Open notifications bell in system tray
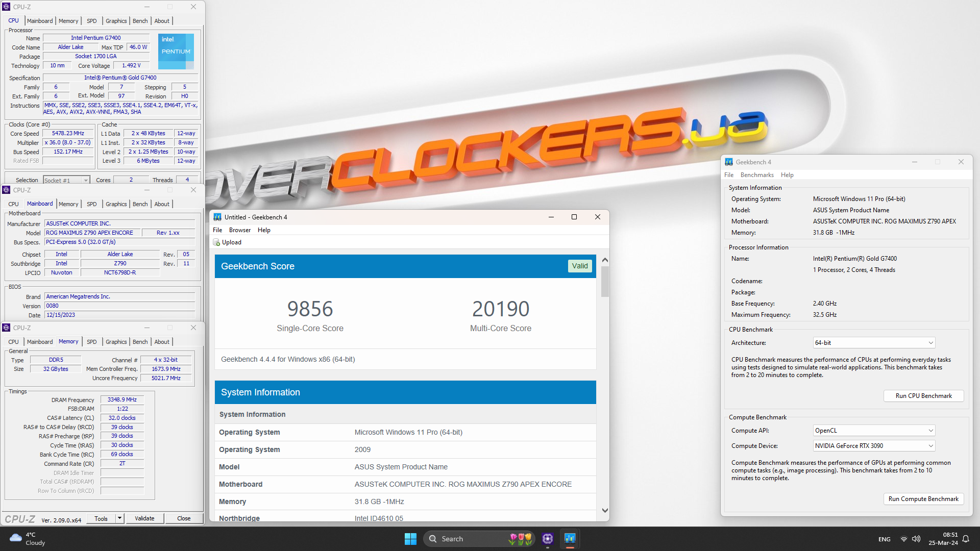The image size is (980, 551). pos(966,539)
